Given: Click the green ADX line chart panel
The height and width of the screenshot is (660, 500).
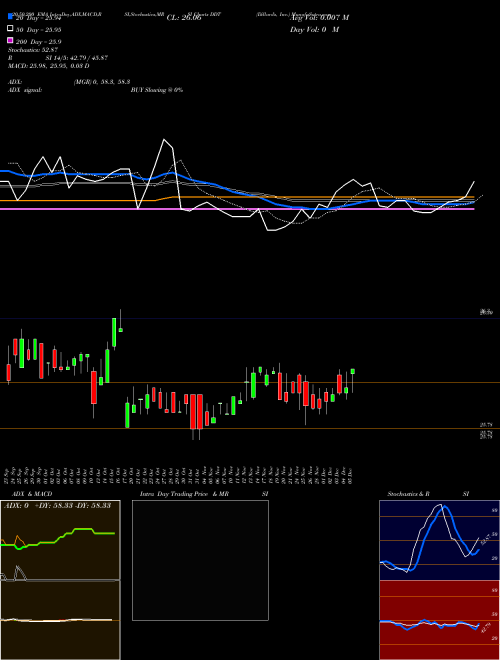Looking at the screenshot, I should [x=60, y=540].
